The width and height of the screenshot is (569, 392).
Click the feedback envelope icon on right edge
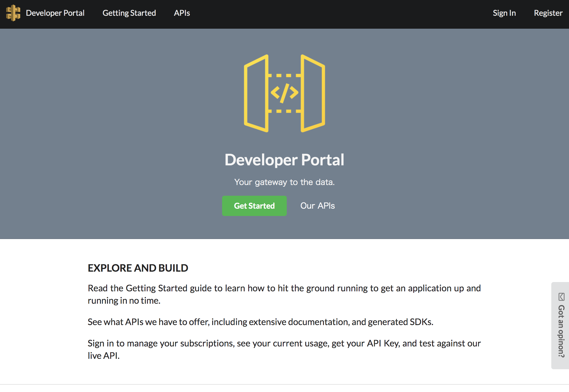(x=562, y=296)
